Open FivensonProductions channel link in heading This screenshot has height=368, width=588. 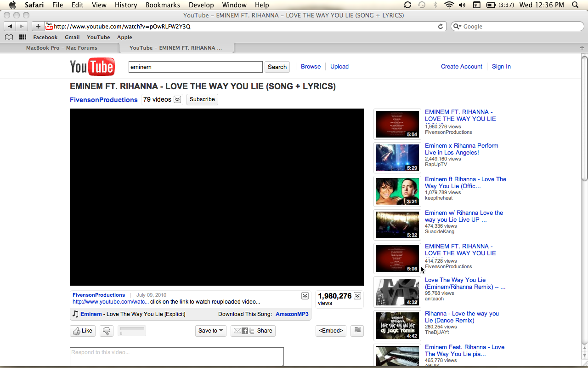tap(104, 100)
